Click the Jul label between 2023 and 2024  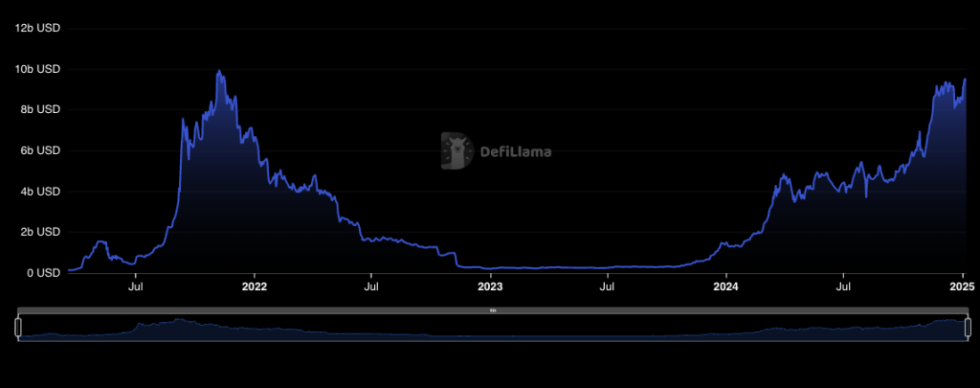(608, 285)
